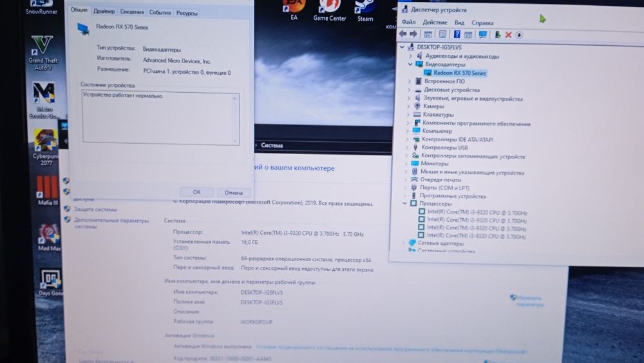Open the Действие menu
The height and width of the screenshot is (363, 644).
(435, 22)
